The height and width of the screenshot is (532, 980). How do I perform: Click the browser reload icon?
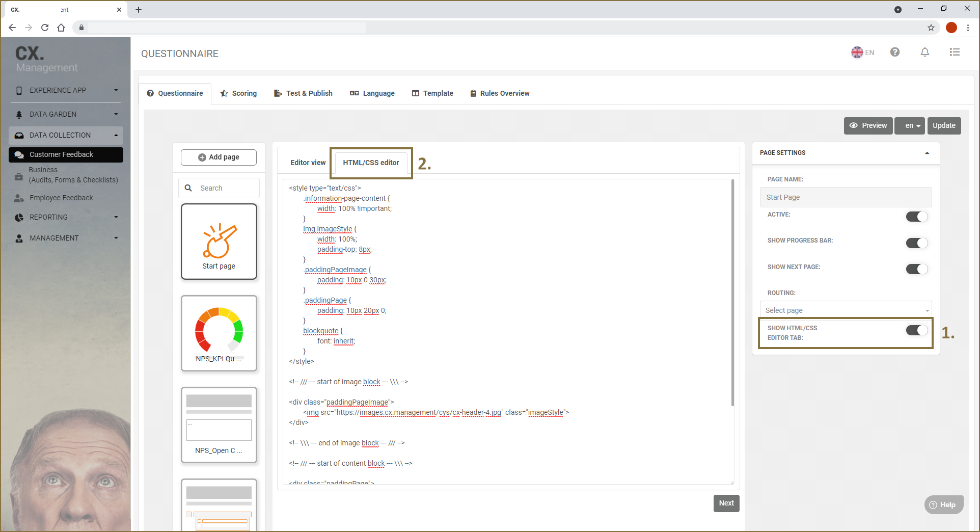(x=45, y=28)
